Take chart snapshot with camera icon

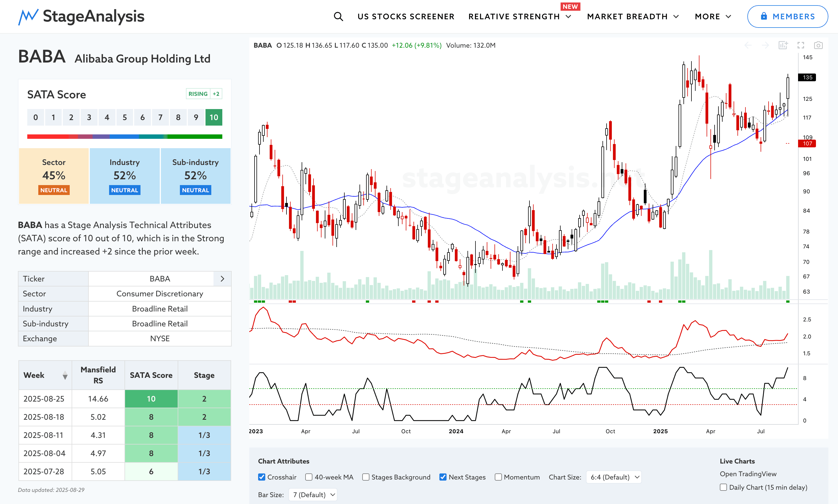tap(818, 45)
